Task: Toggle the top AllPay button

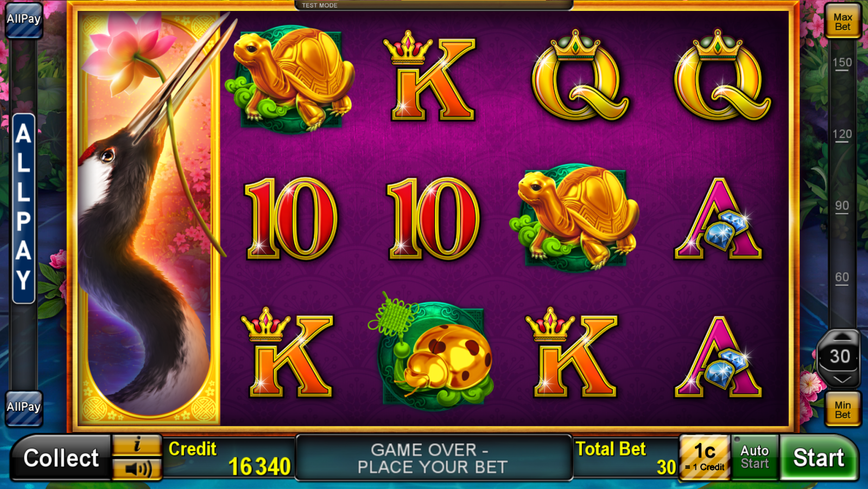Action: (24, 20)
